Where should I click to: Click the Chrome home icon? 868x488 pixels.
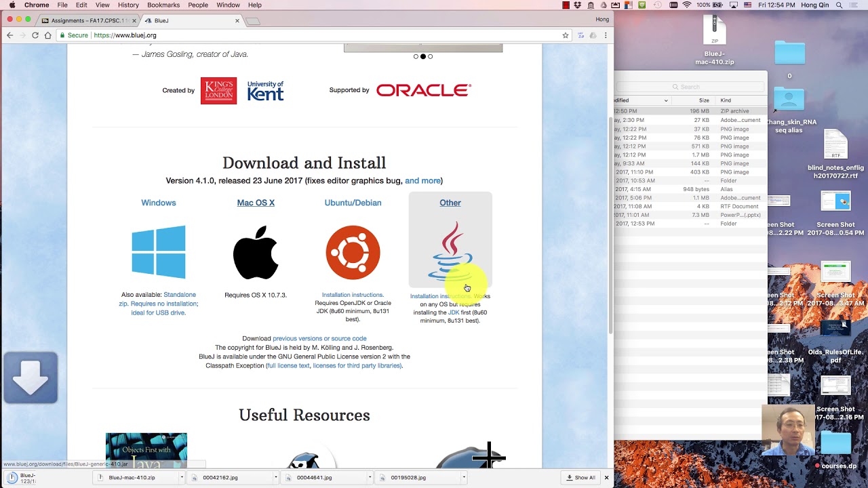[48, 35]
